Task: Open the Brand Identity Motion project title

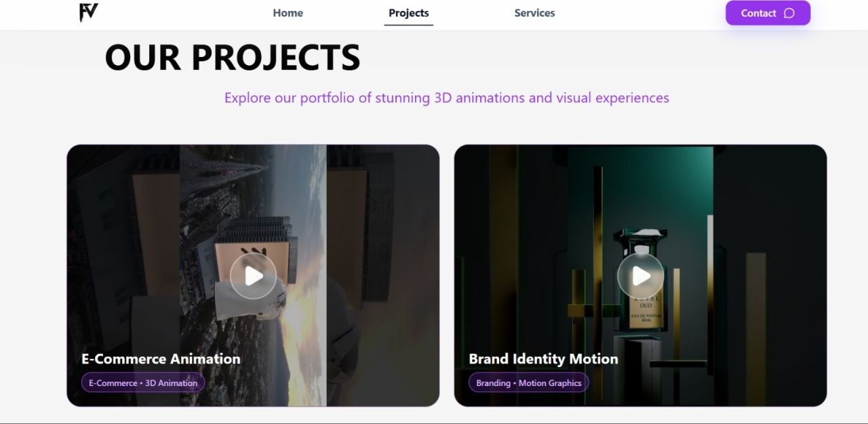Action: pos(543,359)
